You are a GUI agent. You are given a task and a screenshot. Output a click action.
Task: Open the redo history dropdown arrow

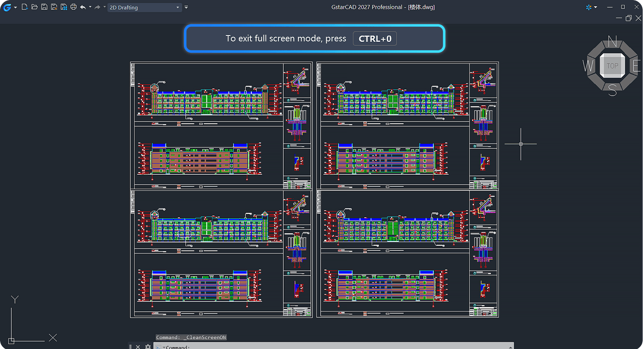[105, 7]
